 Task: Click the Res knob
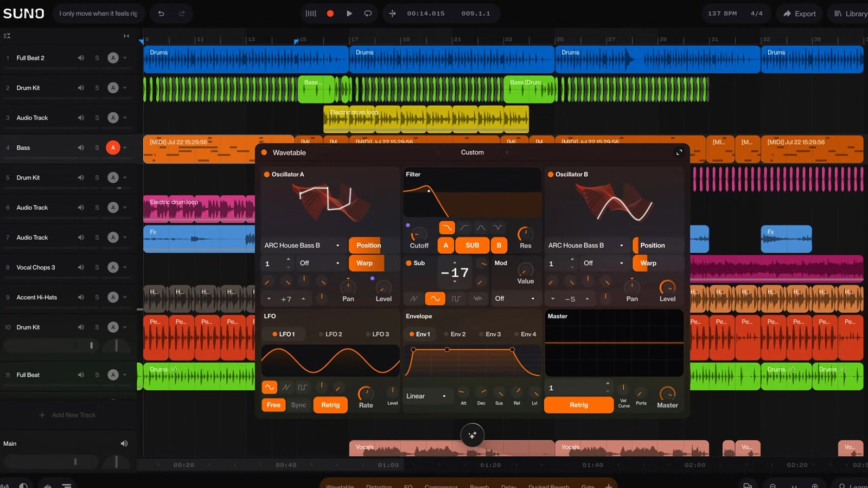tap(525, 234)
